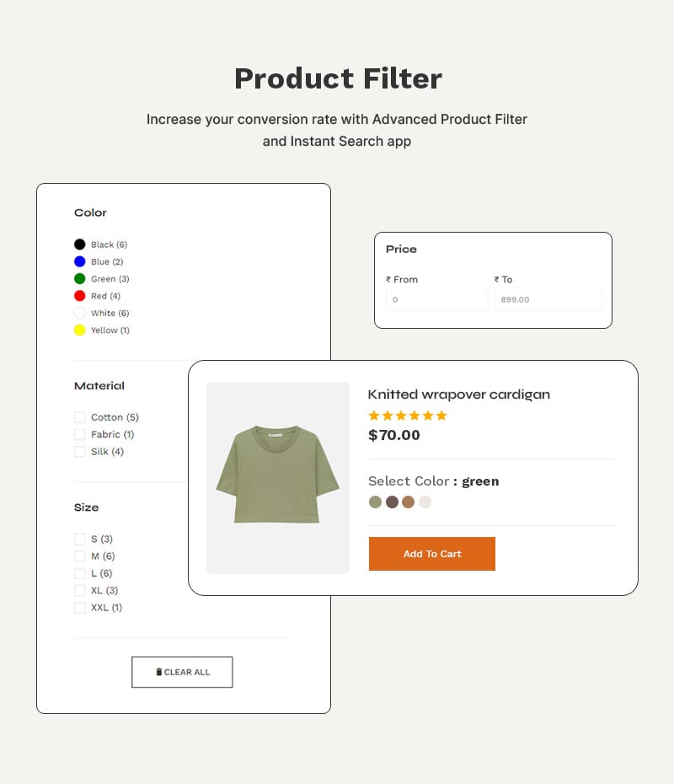
Task: Enable the Cotton material checkbox
Action: coord(79,416)
